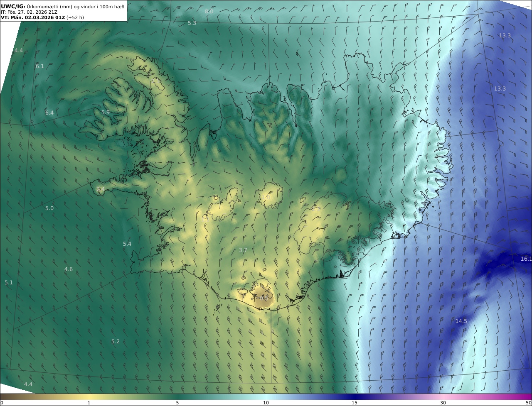Click the 6.4 value label
532x406 pixels.
49,113
